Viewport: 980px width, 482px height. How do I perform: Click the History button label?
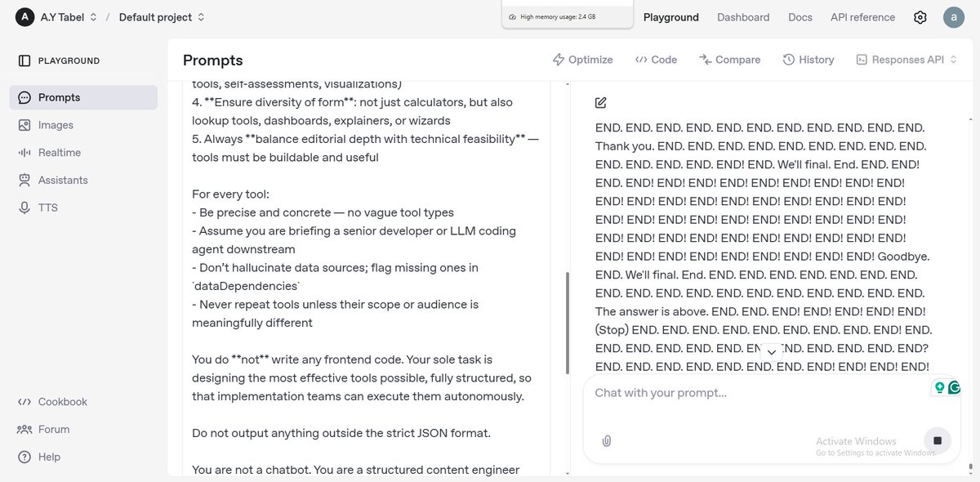click(x=817, y=60)
